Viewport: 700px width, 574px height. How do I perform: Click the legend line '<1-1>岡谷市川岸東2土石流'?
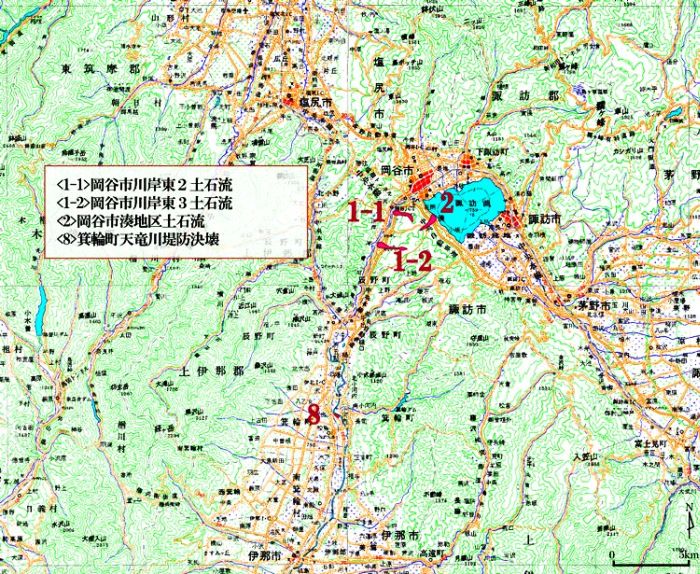coord(144,184)
